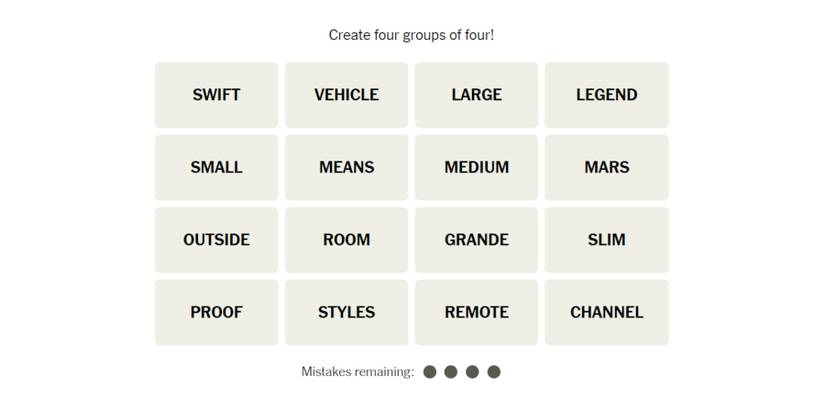Click the 'Create four groups of four!' heading
Viewport: 825px width, 413px height.
(411, 35)
